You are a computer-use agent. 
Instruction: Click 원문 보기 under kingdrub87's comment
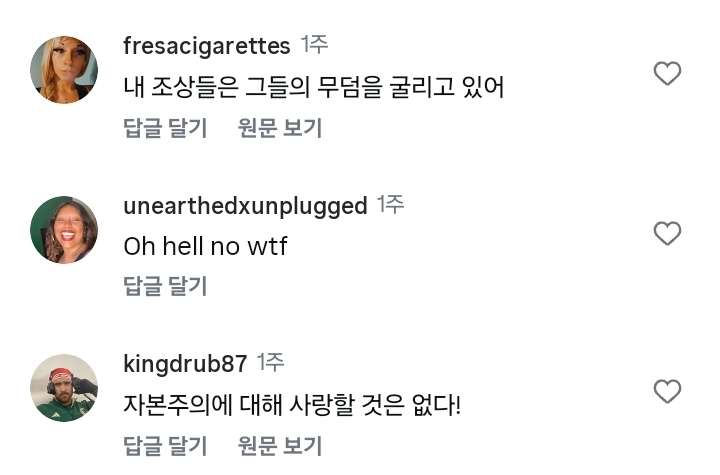(280, 445)
